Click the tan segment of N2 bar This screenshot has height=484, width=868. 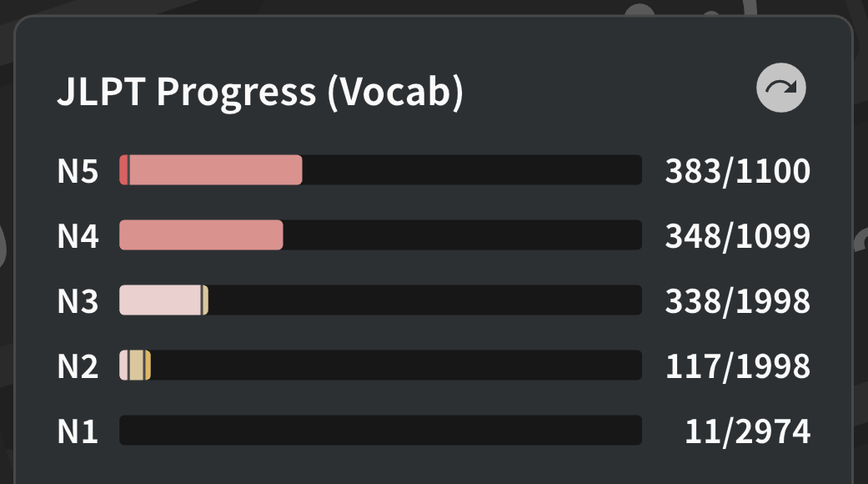pyautogui.click(x=137, y=366)
